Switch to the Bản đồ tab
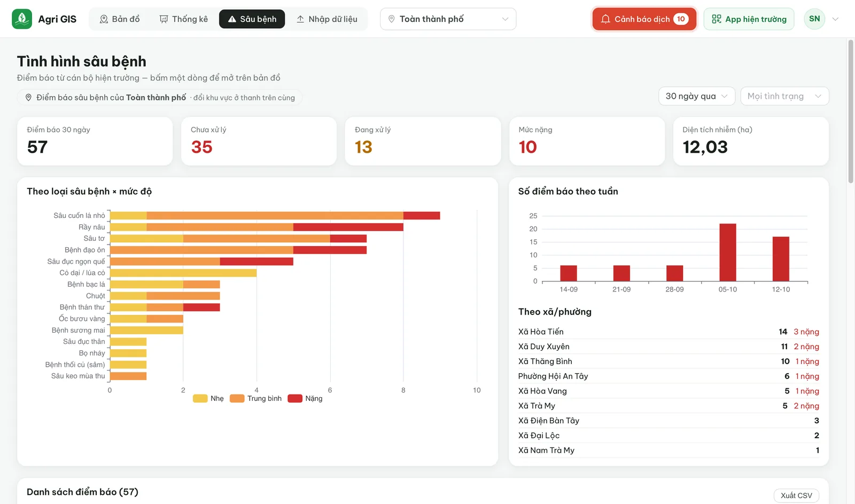Viewport: 855px width, 504px height. 120,19
